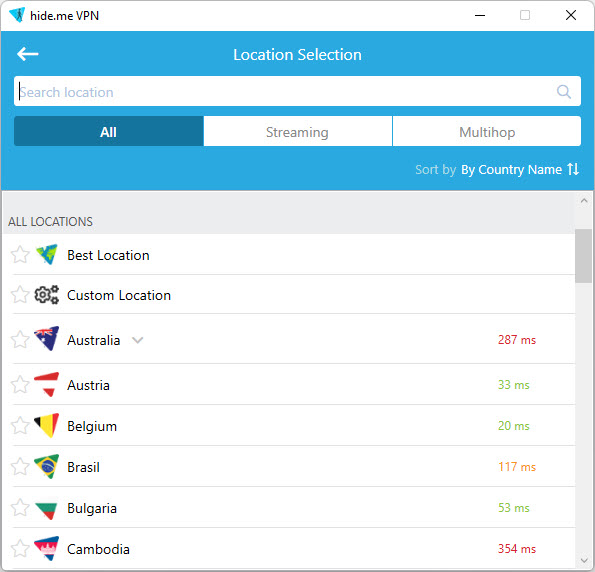Click the Australia flag icon
Viewport: 595px width, 572px height.
coord(47,338)
